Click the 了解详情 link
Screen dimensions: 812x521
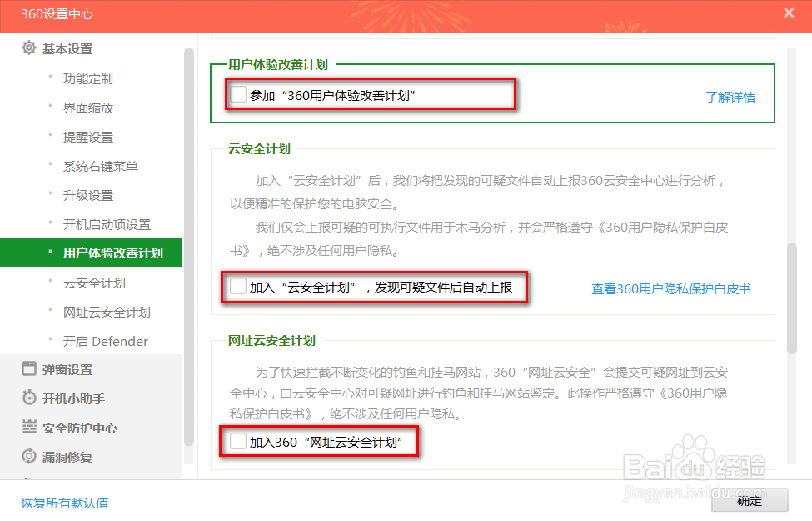coord(730,97)
